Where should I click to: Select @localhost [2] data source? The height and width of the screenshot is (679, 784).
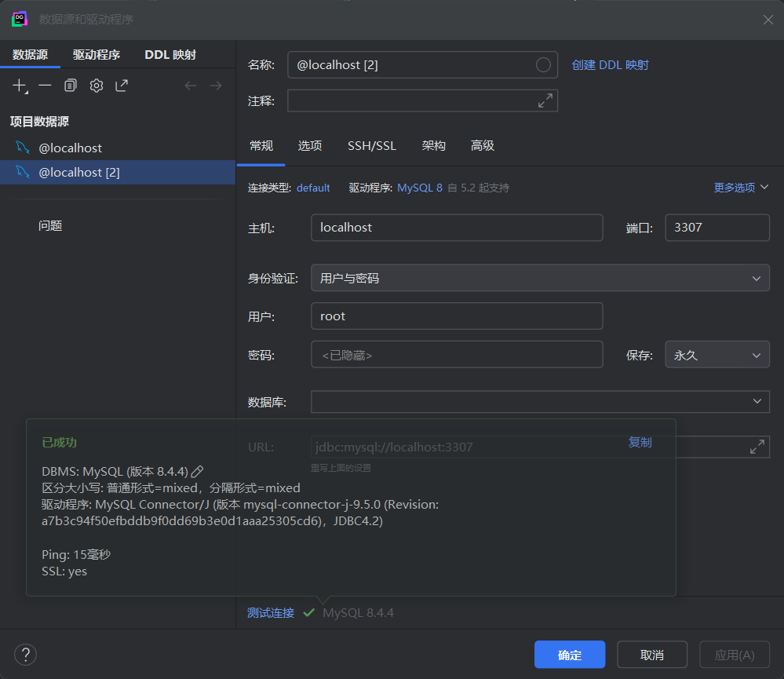(118, 172)
